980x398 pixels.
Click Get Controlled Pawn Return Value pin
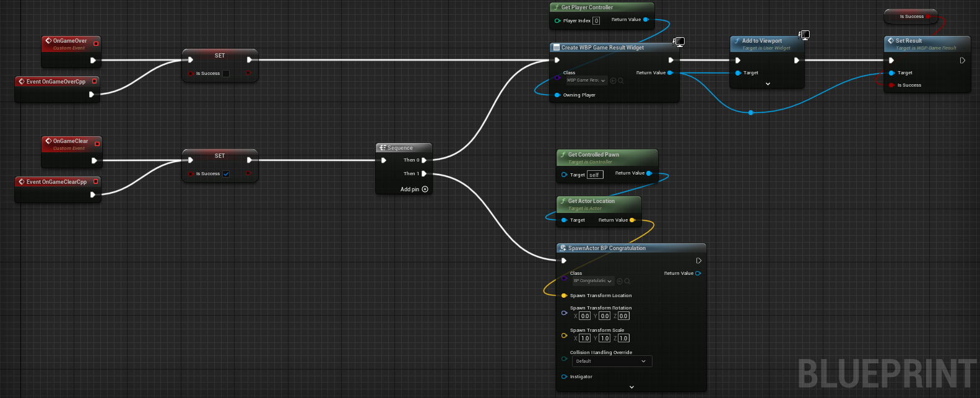point(649,173)
